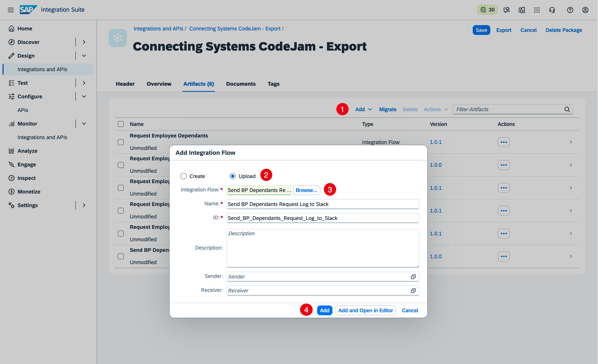Click Delete Package
The image size is (598, 364).
(564, 30)
